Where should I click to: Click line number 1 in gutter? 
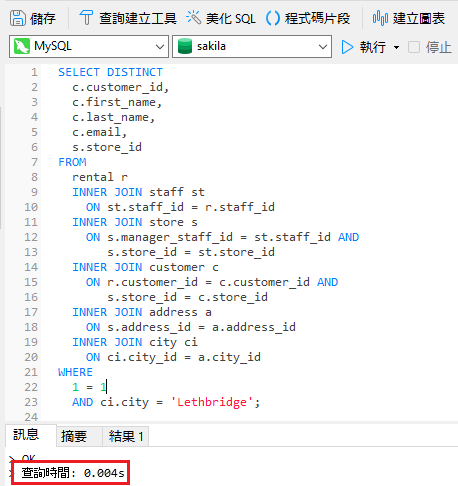pyautogui.click(x=34, y=72)
